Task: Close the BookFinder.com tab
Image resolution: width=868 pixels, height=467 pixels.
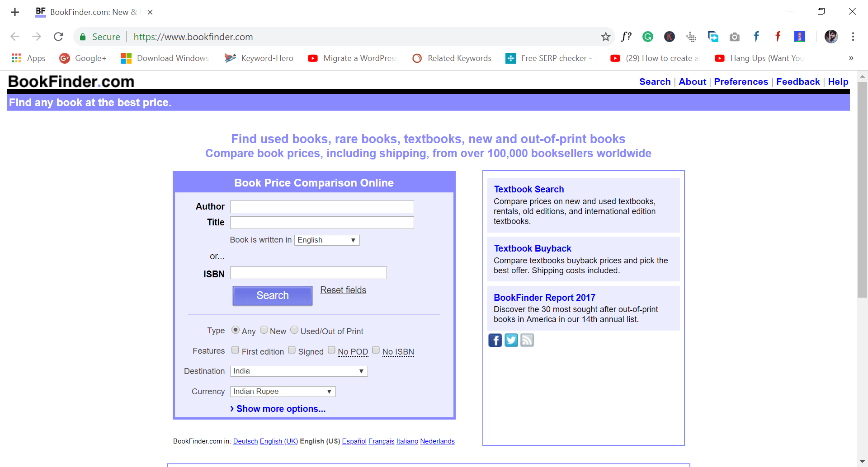Action: pos(150,12)
